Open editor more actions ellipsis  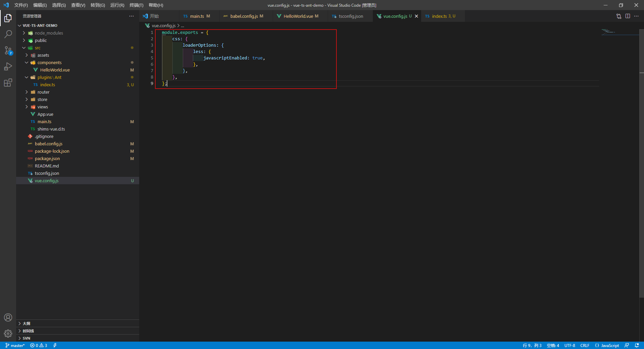[x=636, y=16]
